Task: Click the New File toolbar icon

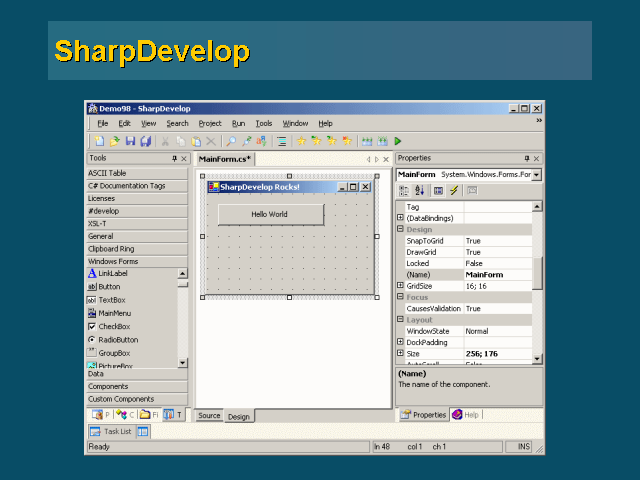Action: click(x=99, y=141)
